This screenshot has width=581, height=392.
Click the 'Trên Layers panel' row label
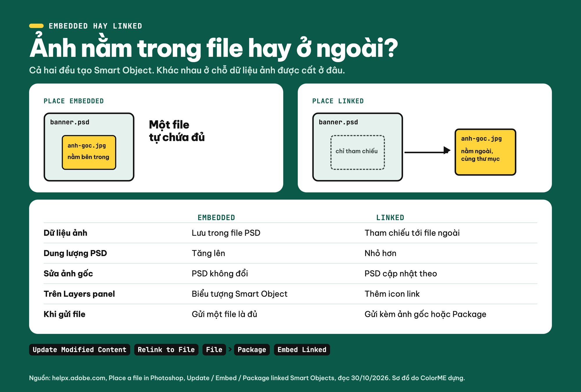(79, 294)
